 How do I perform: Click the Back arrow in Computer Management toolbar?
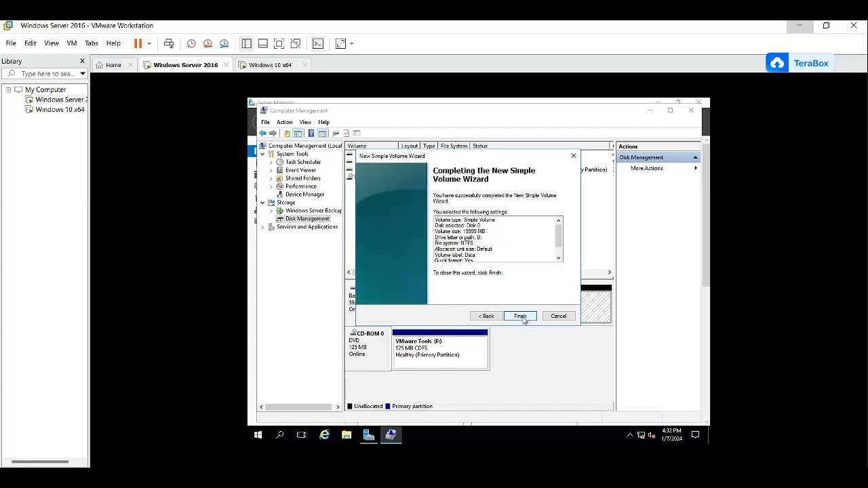tap(262, 134)
